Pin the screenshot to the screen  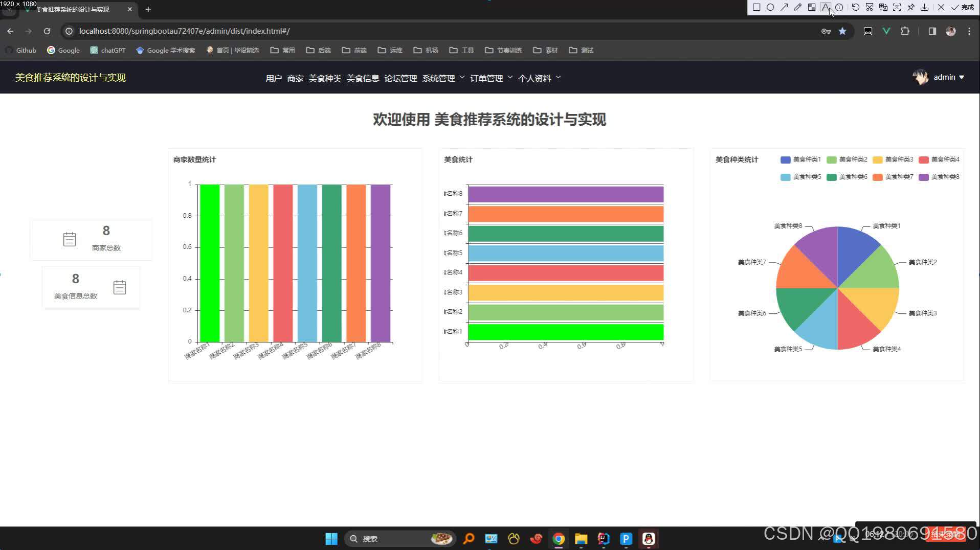tap(911, 7)
